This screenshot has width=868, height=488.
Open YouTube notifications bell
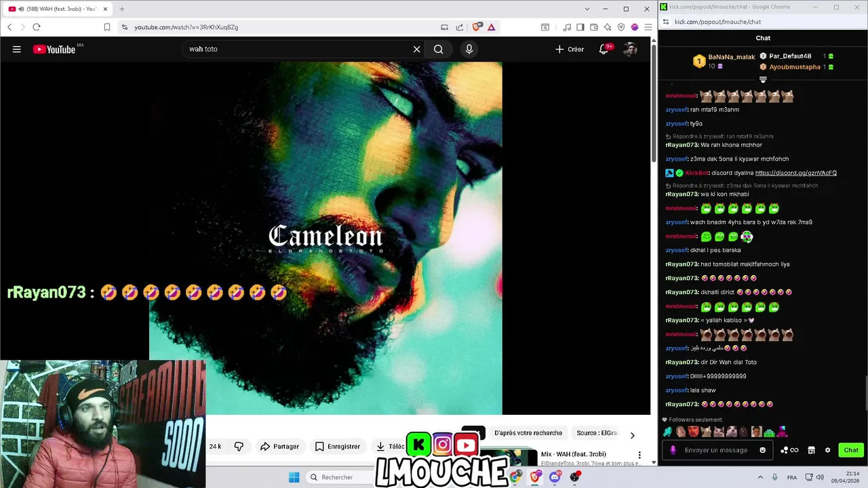604,49
